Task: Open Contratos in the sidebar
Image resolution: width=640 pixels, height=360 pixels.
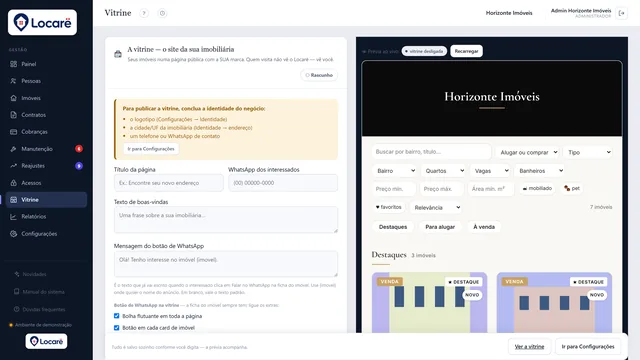Action: pos(46,115)
